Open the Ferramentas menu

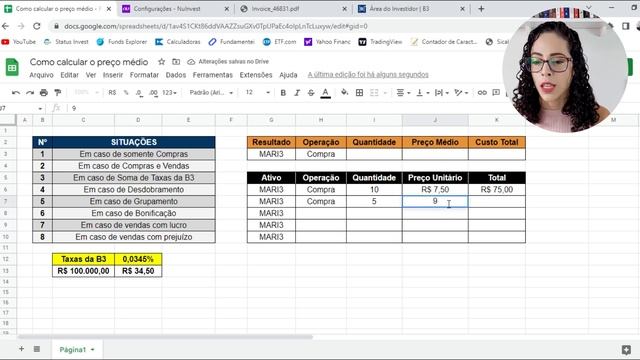pyautogui.click(x=213, y=75)
